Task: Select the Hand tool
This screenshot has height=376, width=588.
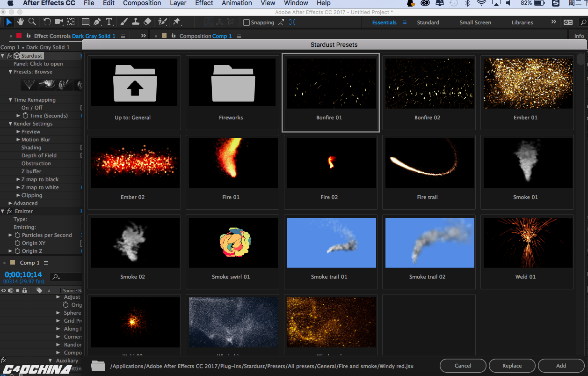Action: click(21, 22)
